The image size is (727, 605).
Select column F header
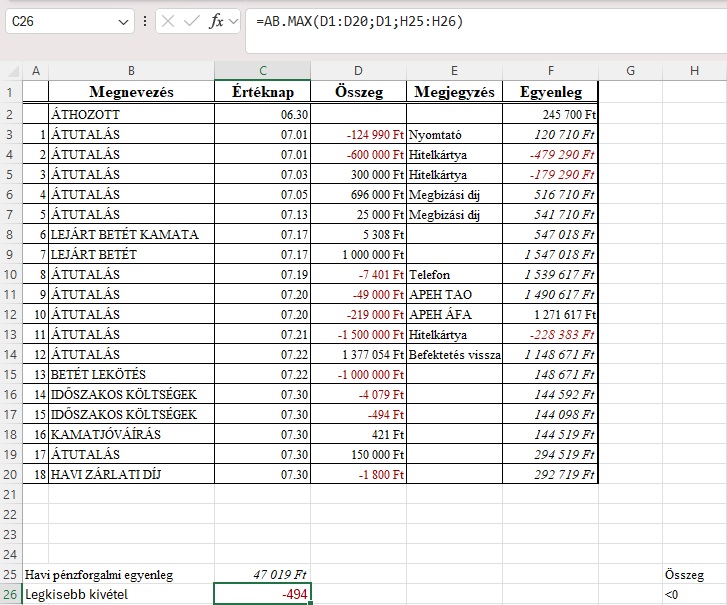coord(550,70)
